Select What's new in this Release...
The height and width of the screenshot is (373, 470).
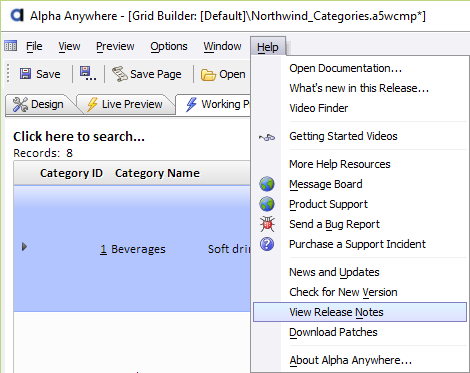click(359, 88)
